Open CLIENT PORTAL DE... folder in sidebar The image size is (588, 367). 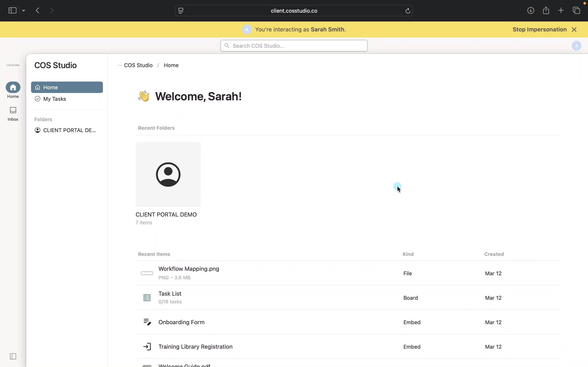point(69,130)
